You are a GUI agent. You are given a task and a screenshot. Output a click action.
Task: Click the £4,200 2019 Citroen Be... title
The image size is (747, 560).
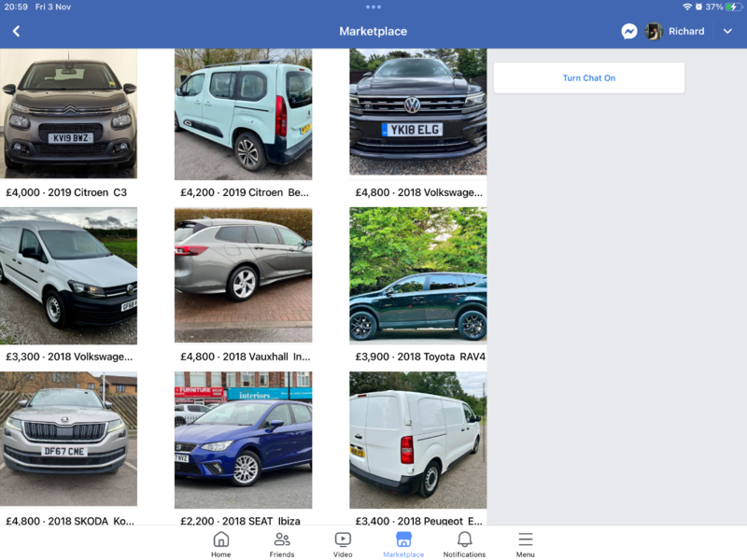(x=245, y=192)
